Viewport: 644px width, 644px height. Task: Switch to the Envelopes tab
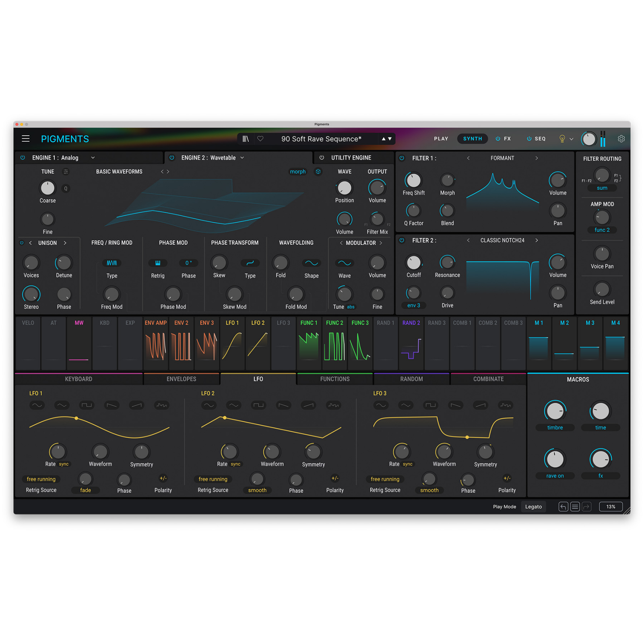point(182,379)
